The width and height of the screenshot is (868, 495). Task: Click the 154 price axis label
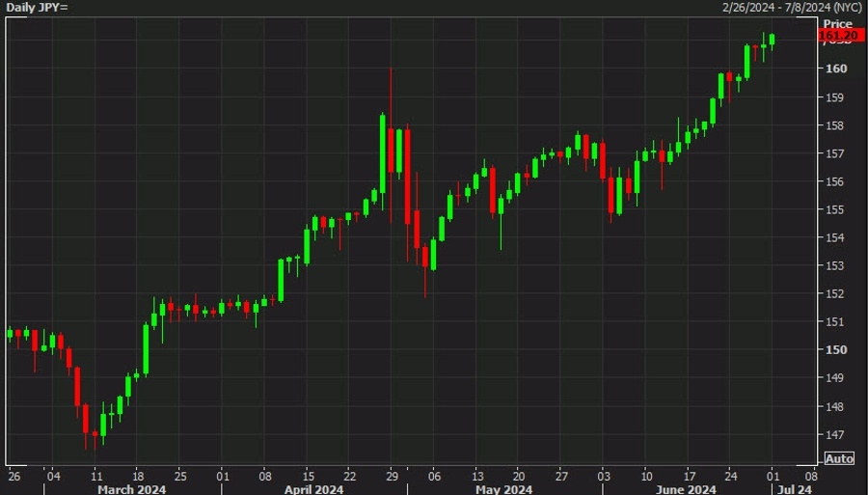(x=834, y=237)
